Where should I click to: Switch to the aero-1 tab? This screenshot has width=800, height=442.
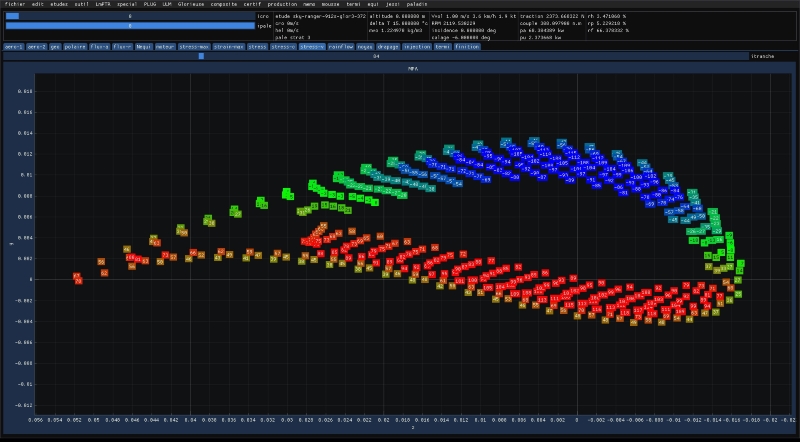pyautogui.click(x=14, y=46)
